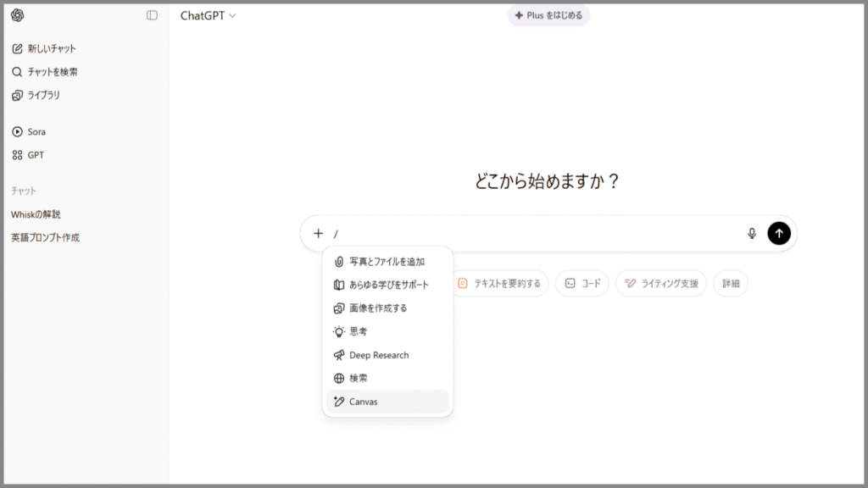Image resolution: width=868 pixels, height=488 pixels.
Task: Open the library (ライブラリ)
Action: point(42,96)
